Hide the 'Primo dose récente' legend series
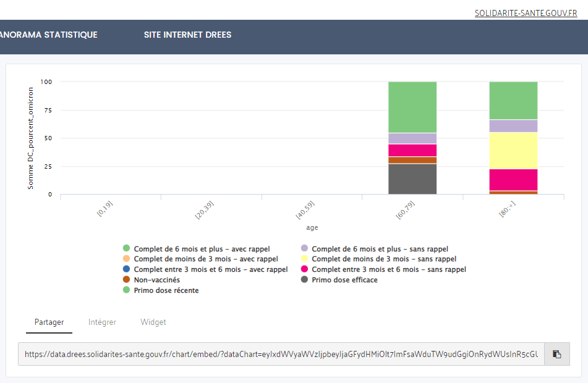 166,290
